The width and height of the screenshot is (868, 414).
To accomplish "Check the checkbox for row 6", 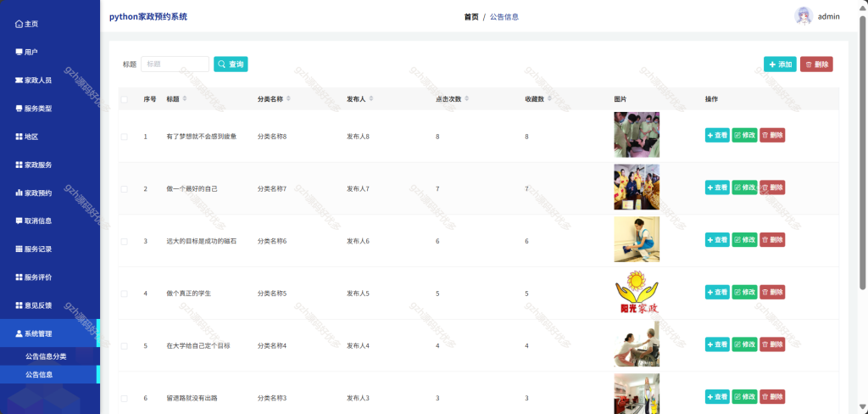I will coord(124,398).
